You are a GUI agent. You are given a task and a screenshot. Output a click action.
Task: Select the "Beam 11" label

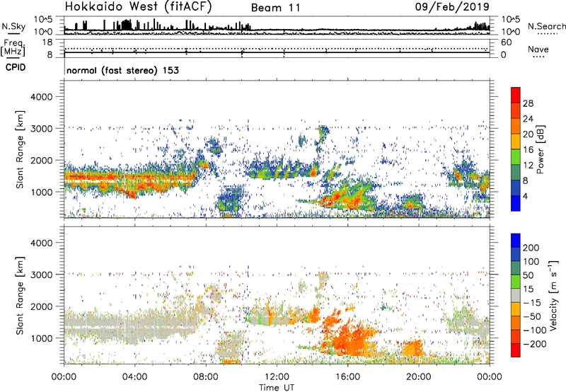(x=275, y=8)
